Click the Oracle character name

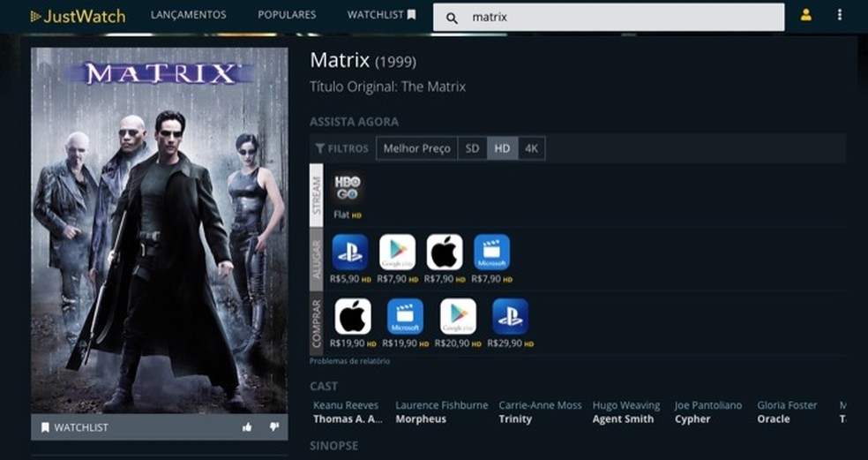click(774, 419)
